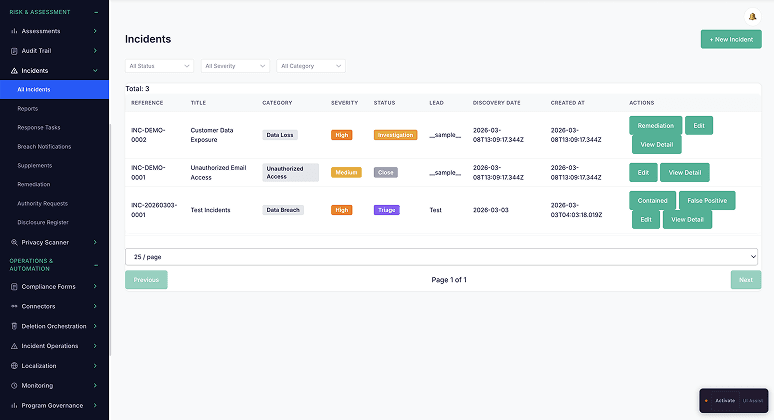
Task: Click the Localization globe icon
Action: [x=13, y=366]
